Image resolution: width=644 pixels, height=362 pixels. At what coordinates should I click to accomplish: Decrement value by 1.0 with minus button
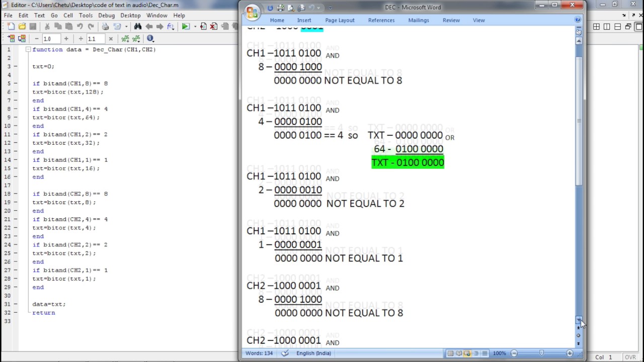(36, 39)
